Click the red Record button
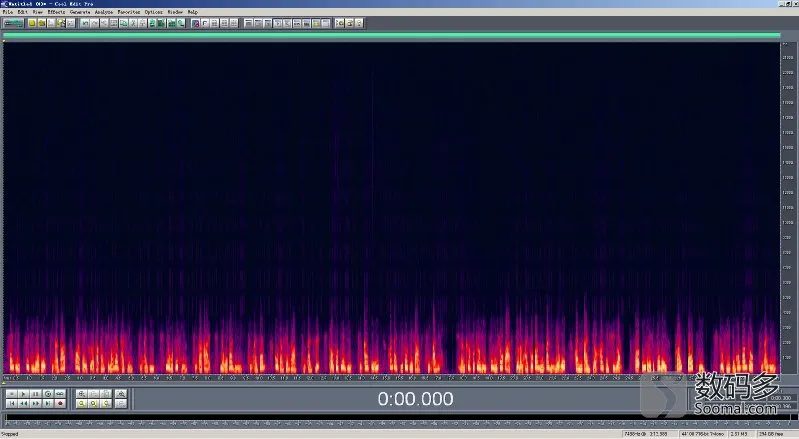This screenshot has height=439, width=799. (60, 403)
